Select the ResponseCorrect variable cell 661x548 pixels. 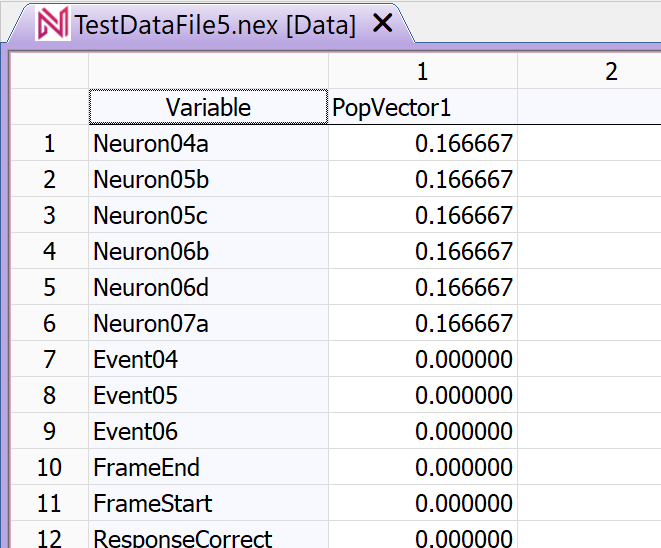(x=208, y=535)
